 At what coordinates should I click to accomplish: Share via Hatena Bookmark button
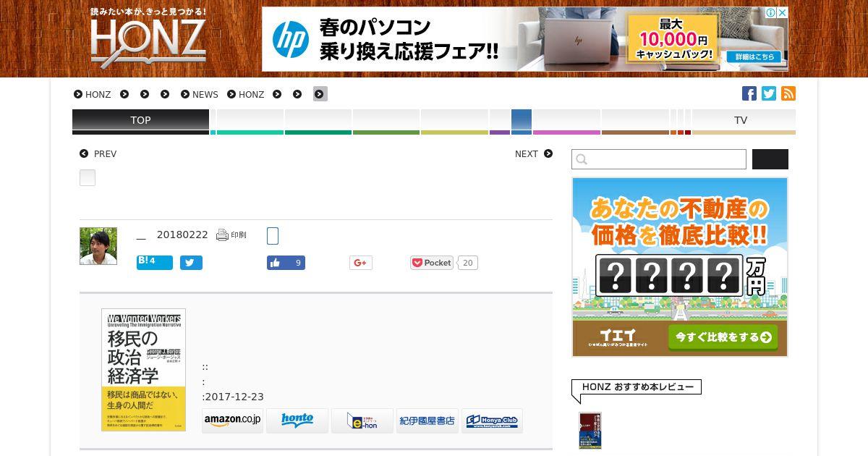pos(155,263)
